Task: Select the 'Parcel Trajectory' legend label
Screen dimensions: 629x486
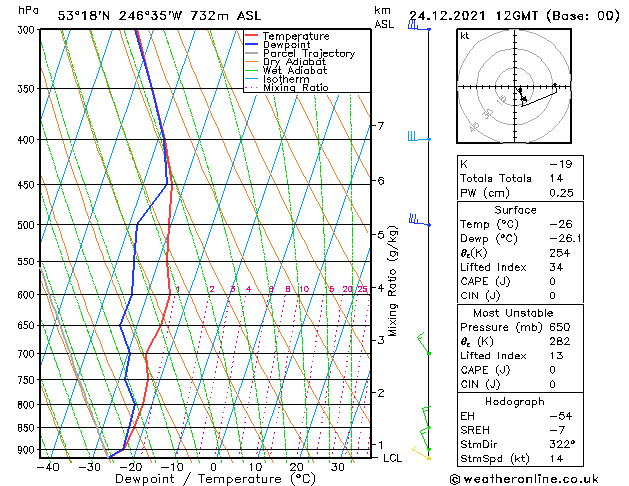Action: click(x=309, y=53)
